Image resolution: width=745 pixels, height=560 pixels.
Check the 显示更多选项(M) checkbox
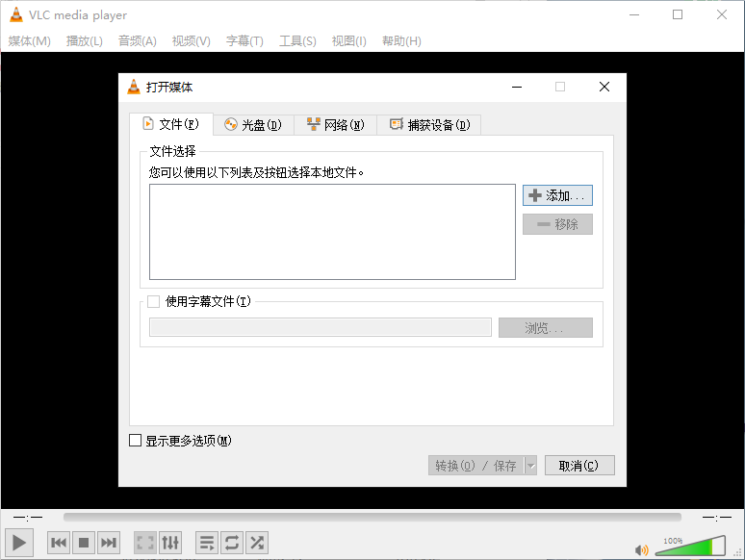pos(136,441)
